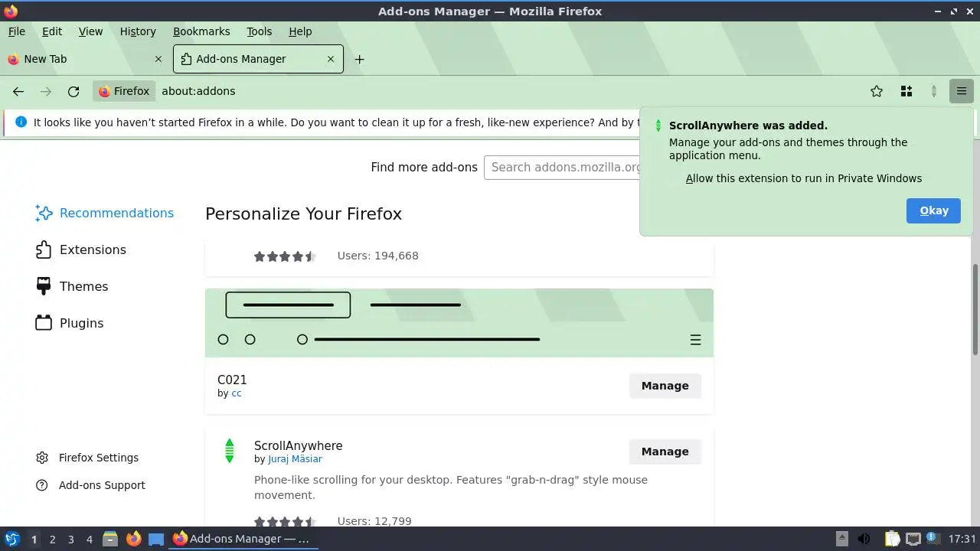Open the Help menu
This screenshot has height=551, width=980.
tap(300, 31)
